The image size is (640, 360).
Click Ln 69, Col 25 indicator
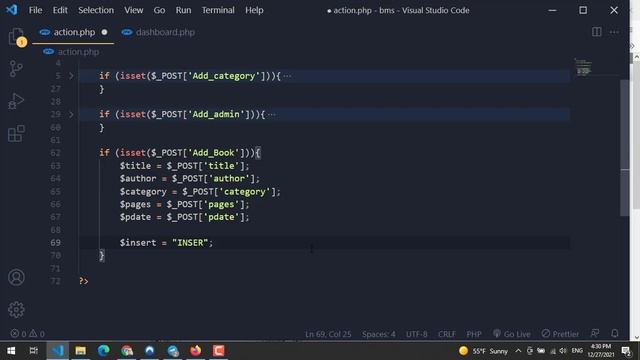(328, 334)
